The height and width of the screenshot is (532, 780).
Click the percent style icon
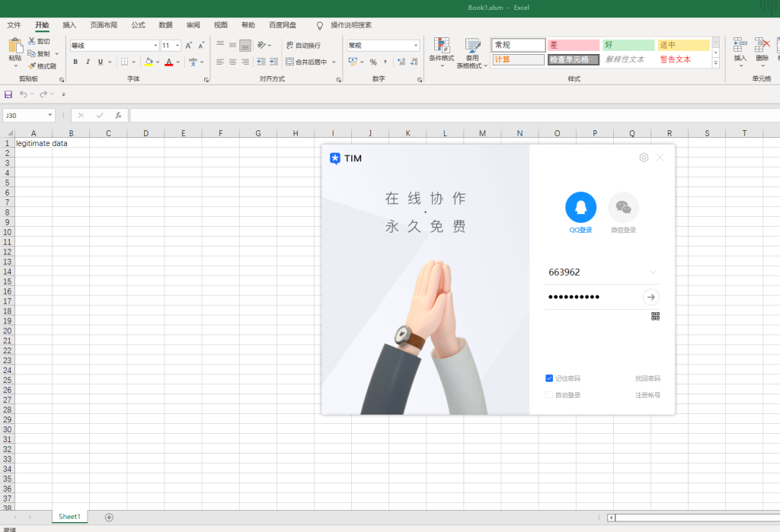click(x=373, y=62)
